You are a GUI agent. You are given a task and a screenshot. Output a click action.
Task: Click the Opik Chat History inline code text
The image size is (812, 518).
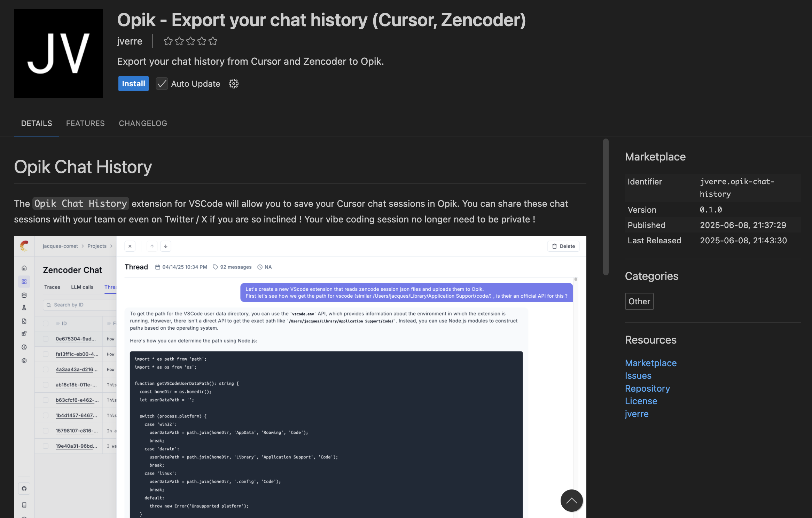click(80, 203)
